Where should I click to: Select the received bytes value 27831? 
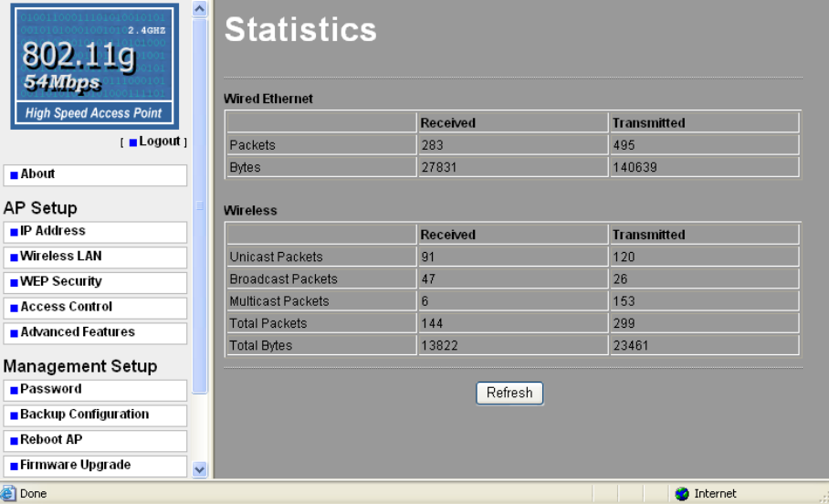439,167
